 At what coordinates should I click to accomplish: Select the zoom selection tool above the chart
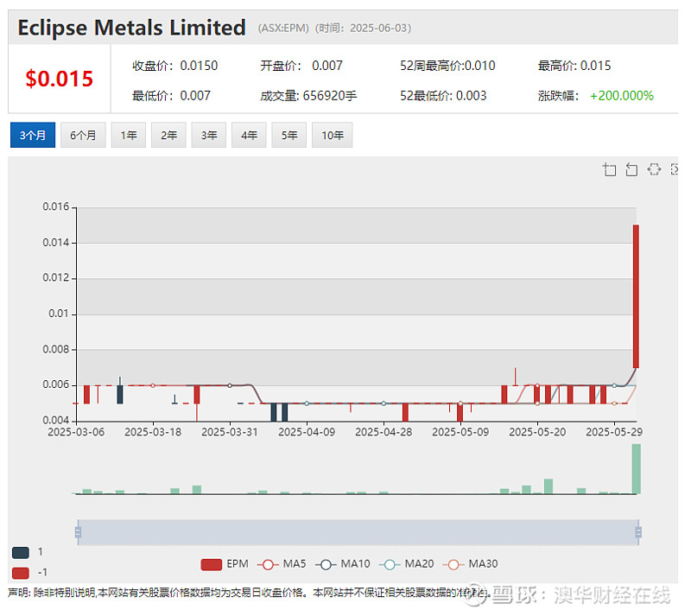[609, 169]
